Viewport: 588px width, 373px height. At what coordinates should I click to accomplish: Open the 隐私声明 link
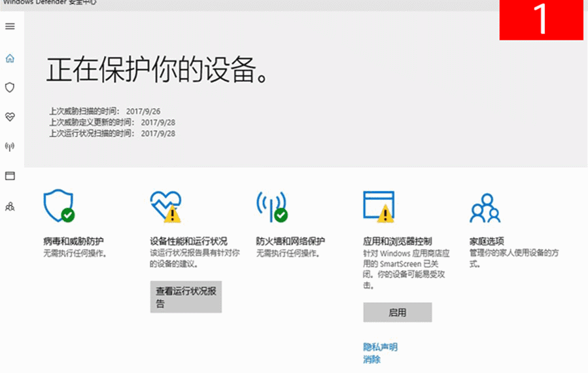tap(380, 347)
